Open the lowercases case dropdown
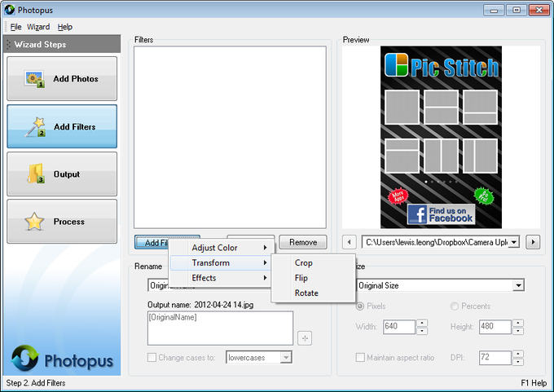This screenshot has height=392, width=554. (x=286, y=357)
